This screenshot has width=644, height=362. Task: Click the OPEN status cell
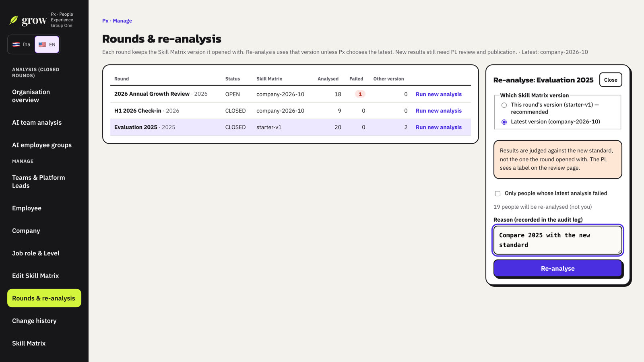click(232, 94)
